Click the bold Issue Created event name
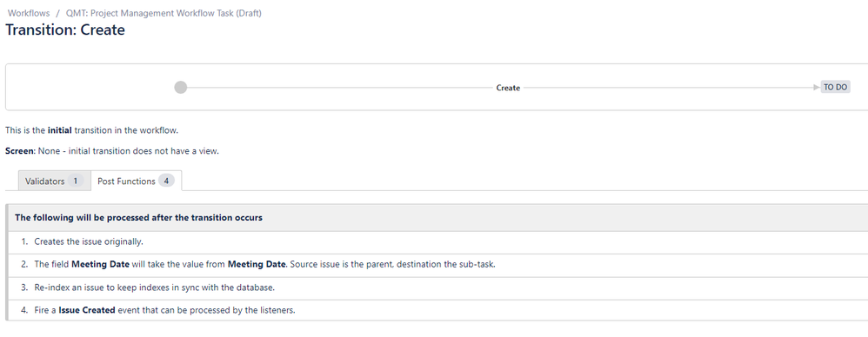Viewport: 868px width, 337px height. (x=87, y=310)
